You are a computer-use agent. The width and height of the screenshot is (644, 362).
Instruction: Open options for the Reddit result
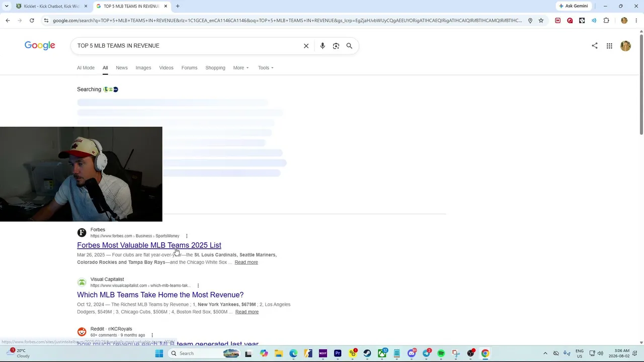pyautogui.click(x=152, y=335)
